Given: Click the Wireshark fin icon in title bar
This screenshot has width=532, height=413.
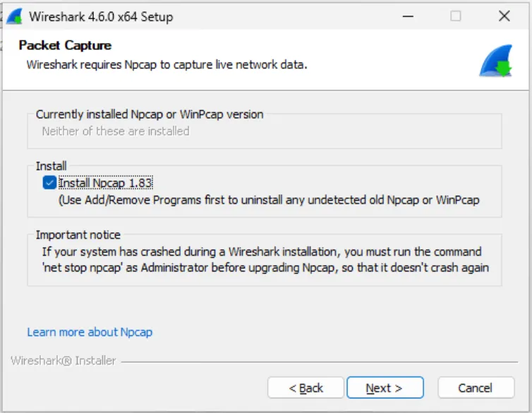Looking at the screenshot, I should click(13, 16).
